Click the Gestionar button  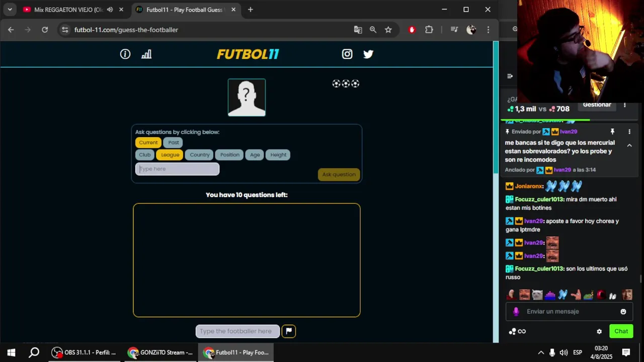597,105
